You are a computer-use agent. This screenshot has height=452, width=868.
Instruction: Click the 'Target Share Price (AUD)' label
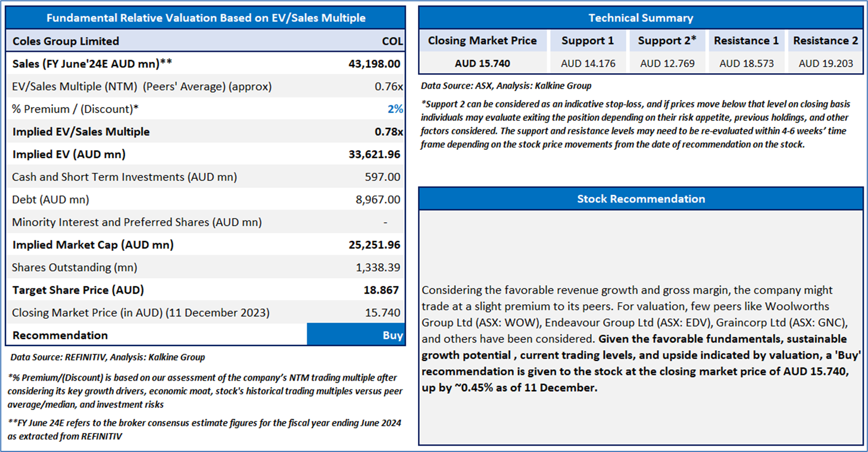(x=78, y=290)
